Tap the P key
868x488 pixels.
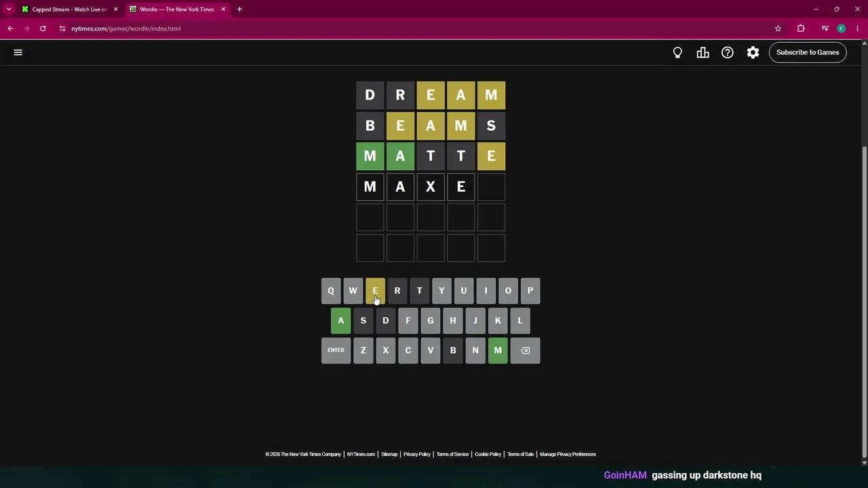[530, 291]
